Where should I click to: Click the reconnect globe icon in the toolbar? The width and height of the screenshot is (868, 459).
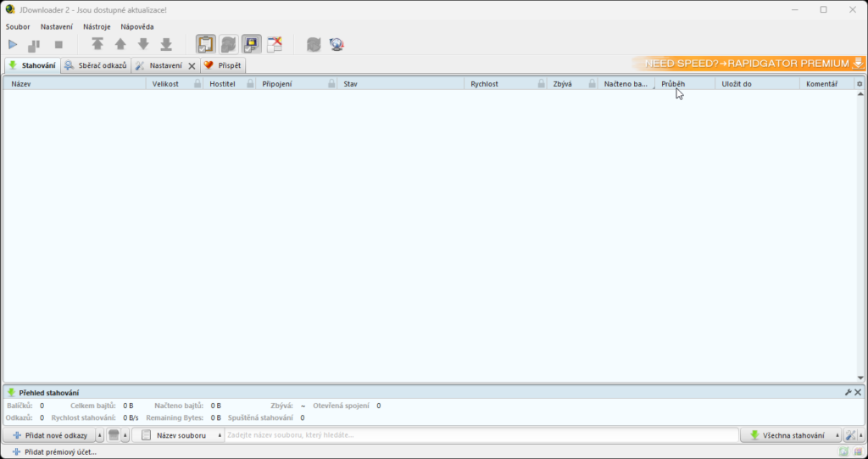coord(337,44)
